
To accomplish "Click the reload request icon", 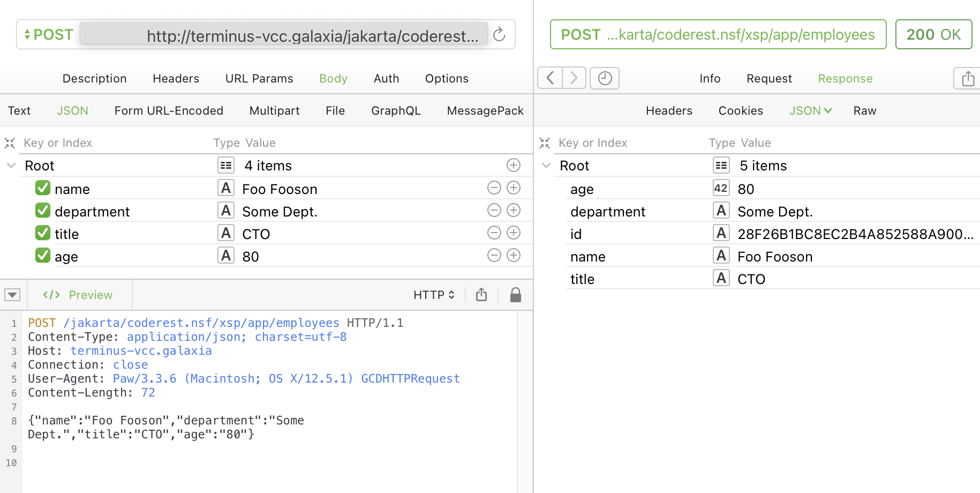I will pyautogui.click(x=499, y=35).
